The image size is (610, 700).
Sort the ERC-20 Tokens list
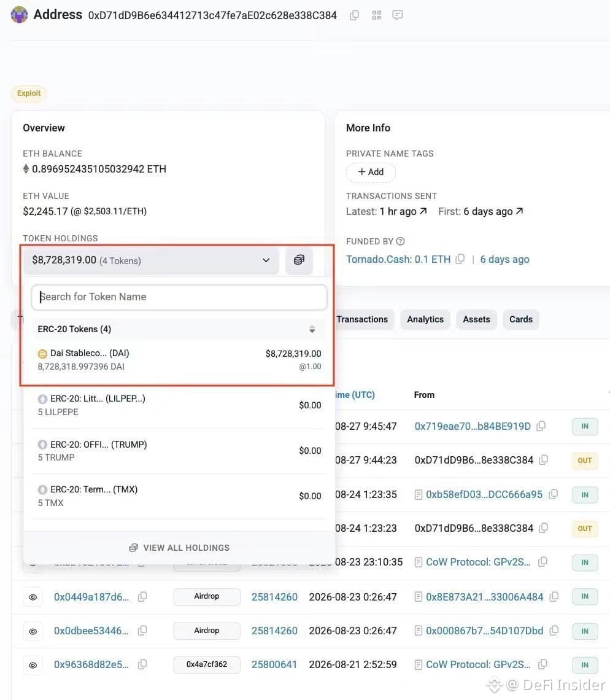[x=312, y=329]
